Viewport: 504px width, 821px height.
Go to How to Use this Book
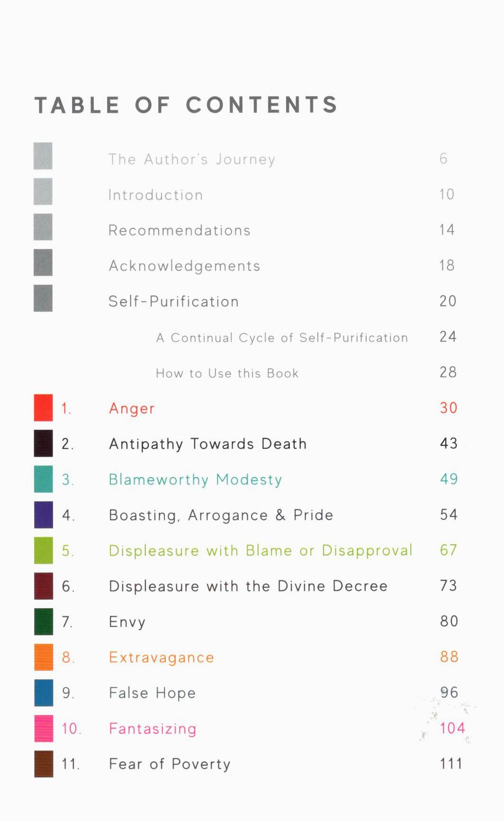pyautogui.click(x=227, y=373)
